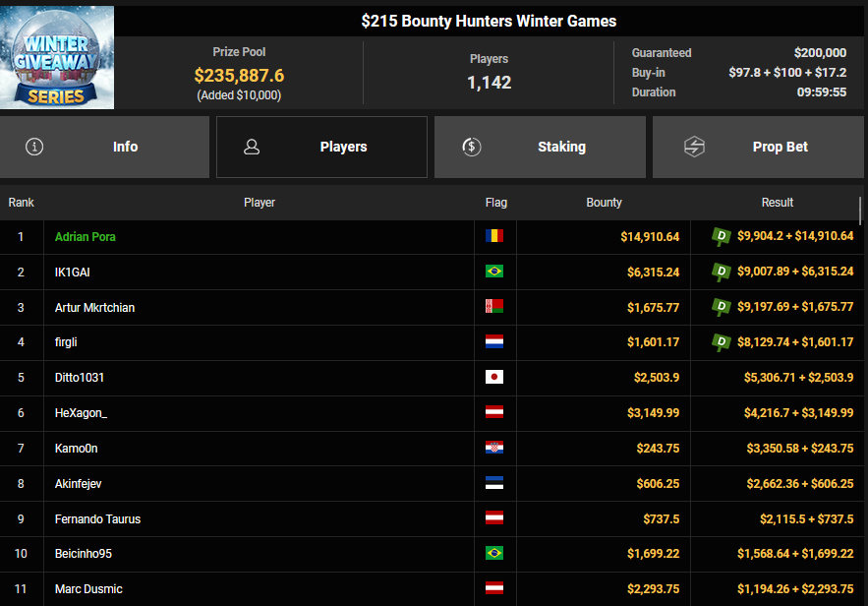Viewport: 868px width, 606px height.
Task: Click the green D badge for Adrian Pora
Action: pyautogui.click(x=723, y=236)
